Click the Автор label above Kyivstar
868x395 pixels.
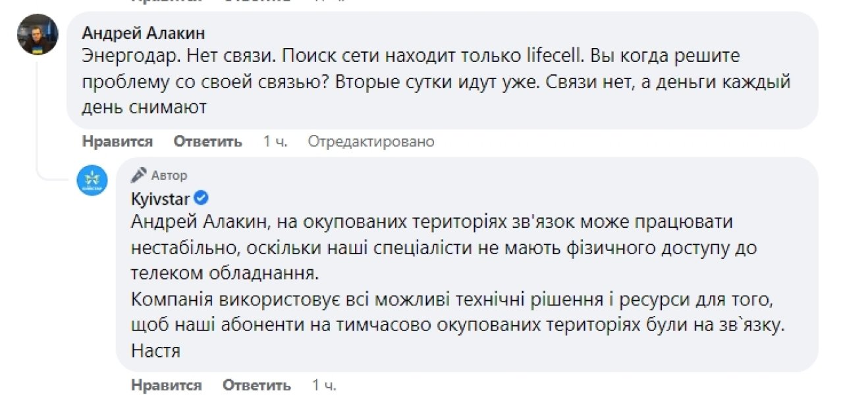(169, 176)
